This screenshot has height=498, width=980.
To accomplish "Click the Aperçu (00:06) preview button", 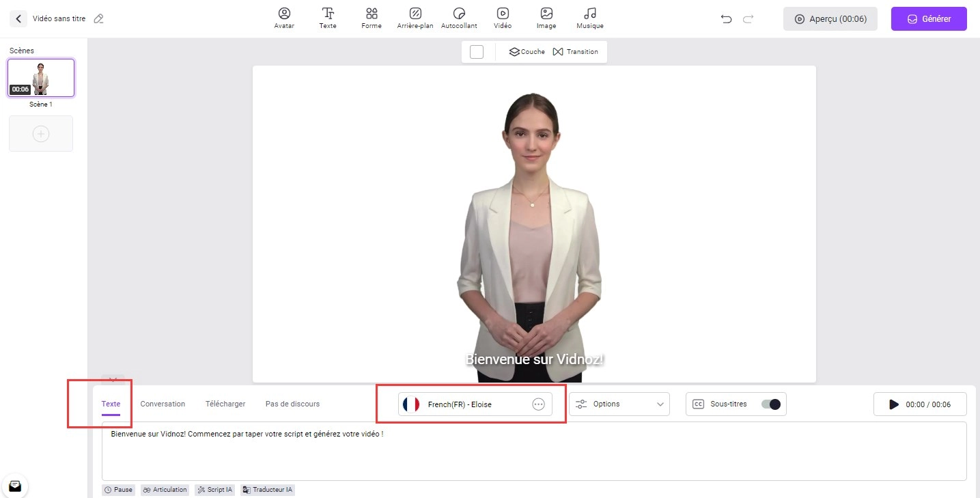I will click(x=830, y=19).
